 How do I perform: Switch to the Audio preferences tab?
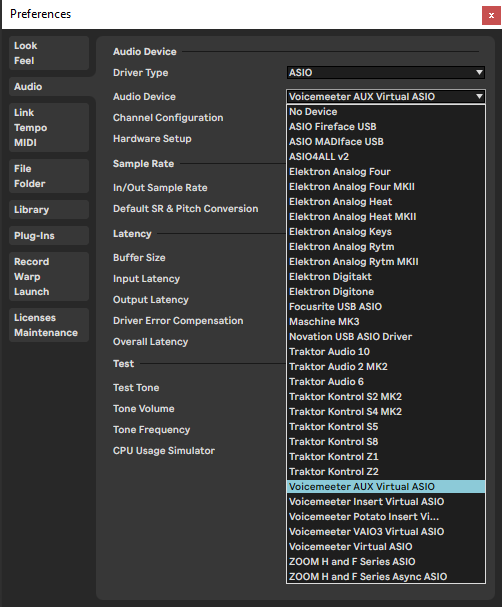[x=49, y=86]
